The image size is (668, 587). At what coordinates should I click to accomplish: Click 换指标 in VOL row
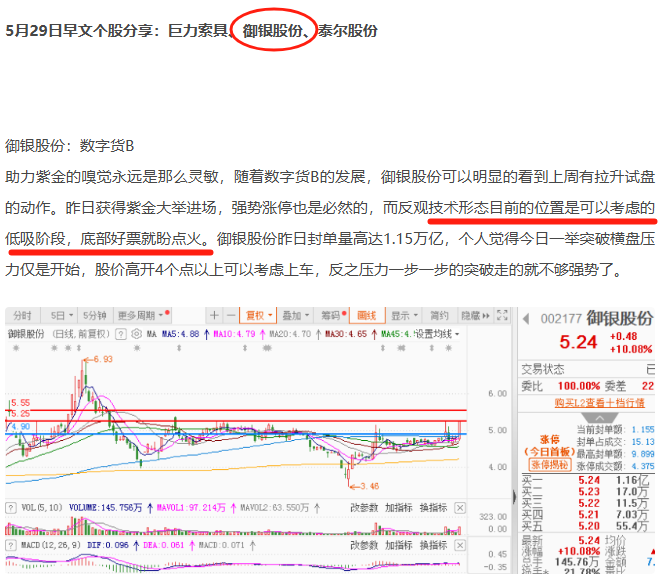[x=433, y=508]
